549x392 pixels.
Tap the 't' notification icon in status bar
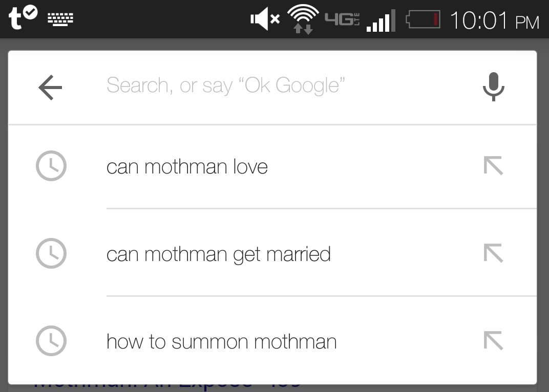click(23, 17)
